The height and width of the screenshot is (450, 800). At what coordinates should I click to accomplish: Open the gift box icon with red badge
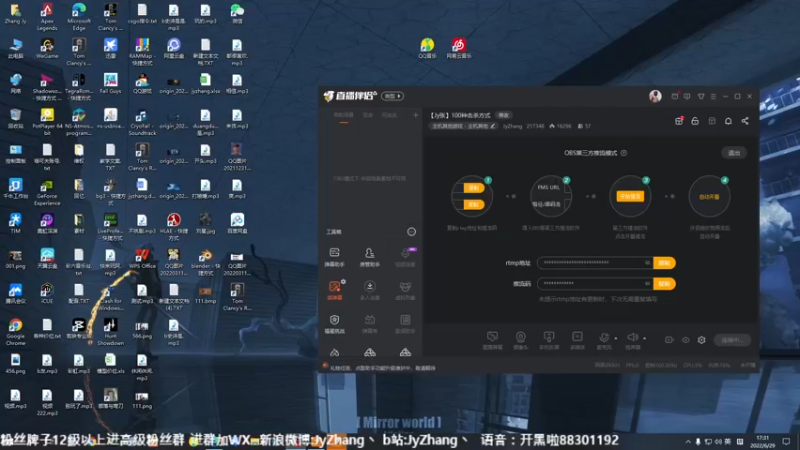(679, 121)
